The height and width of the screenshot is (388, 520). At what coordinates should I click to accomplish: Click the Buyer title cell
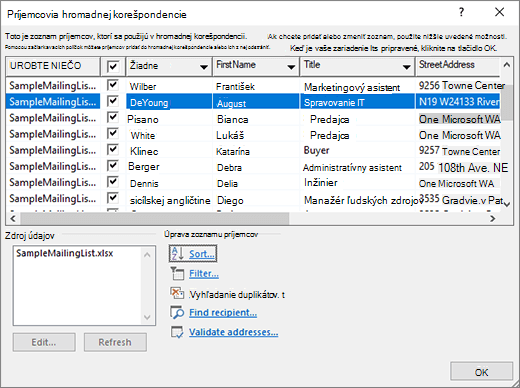click(x=357, y=150)
